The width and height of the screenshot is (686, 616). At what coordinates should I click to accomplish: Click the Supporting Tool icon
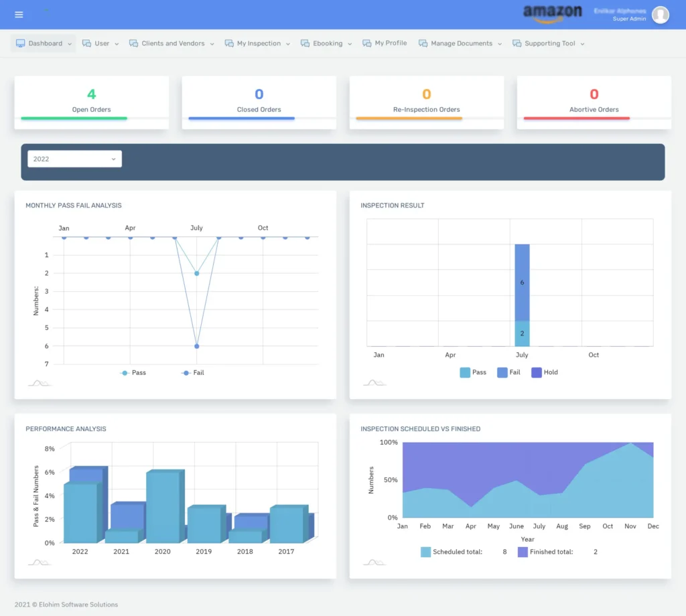[x=516, y=43]
